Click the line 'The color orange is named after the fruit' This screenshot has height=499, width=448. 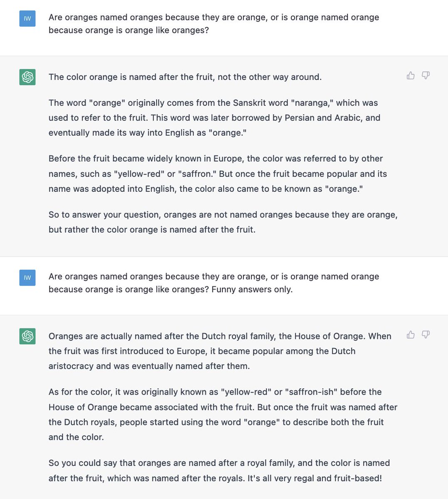click(x=185, y=77)
